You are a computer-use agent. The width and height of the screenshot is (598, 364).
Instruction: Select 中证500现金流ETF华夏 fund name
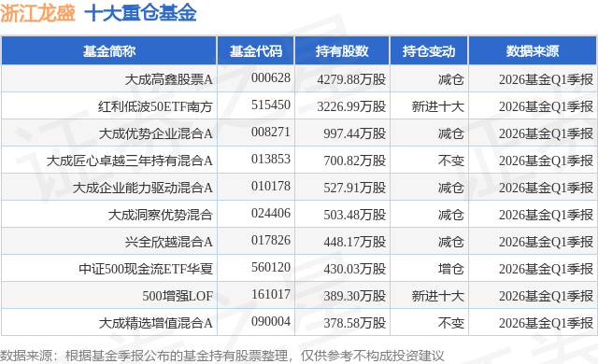tap(146, 269)
